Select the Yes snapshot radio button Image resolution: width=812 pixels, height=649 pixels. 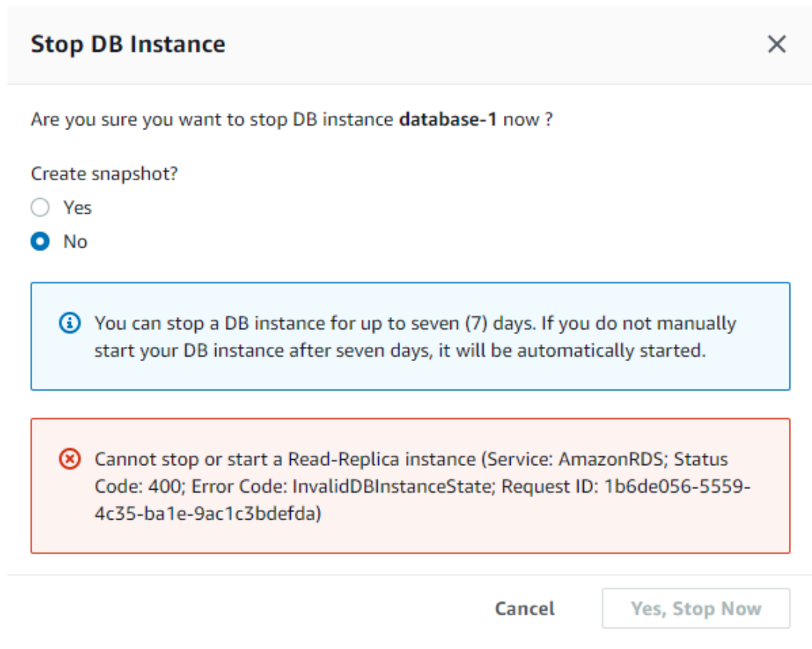click(40, 207)
